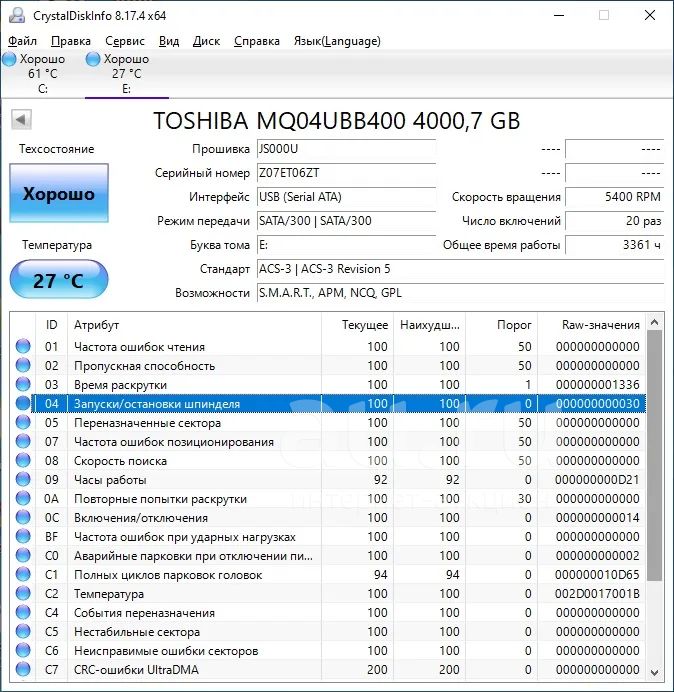This screenshot has width=674, height=692.
Task: Click status orb for attribute C2 row
Action: (x=23, y=593)
